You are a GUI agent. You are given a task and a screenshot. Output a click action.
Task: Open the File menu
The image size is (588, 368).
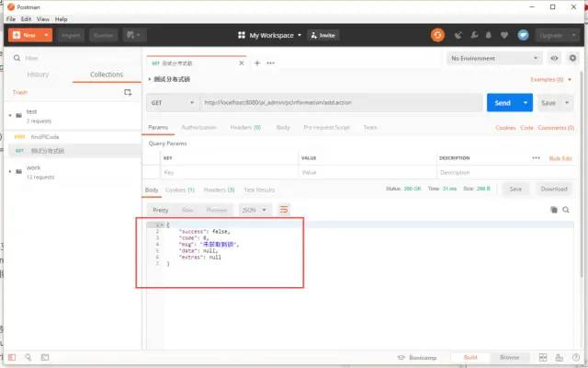pyautogui.click(x=10, y=18)
